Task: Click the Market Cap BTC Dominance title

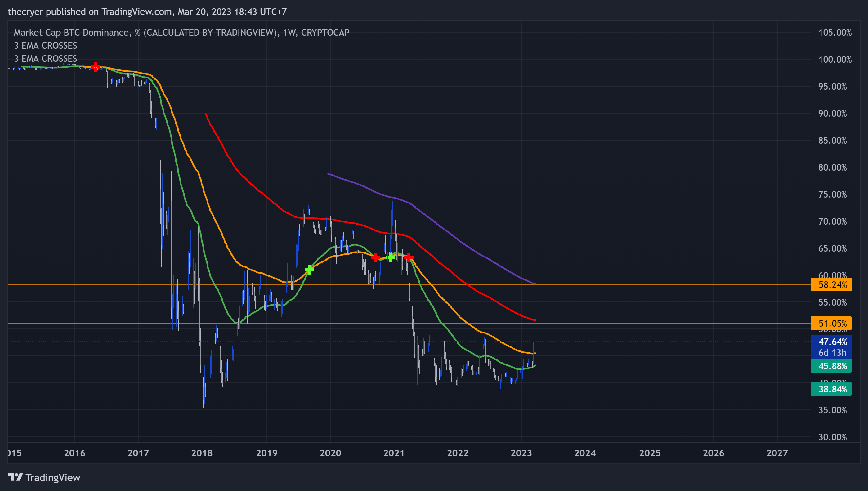Action: tap(181, 32)
